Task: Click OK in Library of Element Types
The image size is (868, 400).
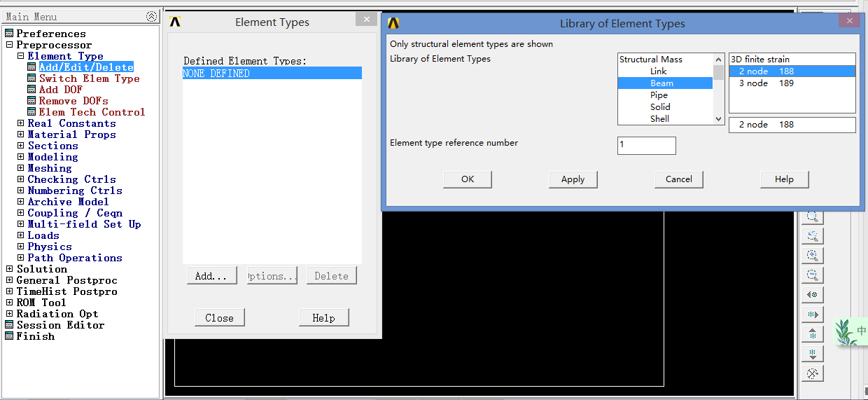Action: [468, 179]
